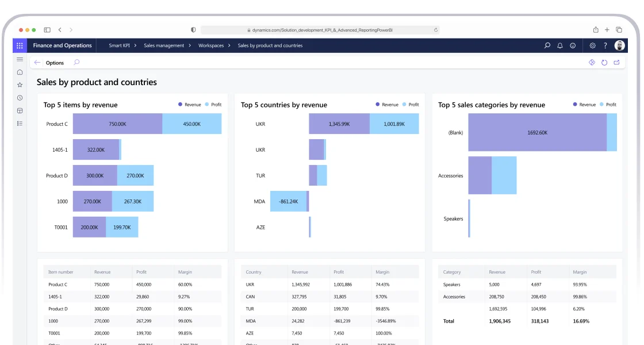The image size is (644, 345).
Task: Open Workspaces icon in left sidebar
Action: tap(20, 110)
